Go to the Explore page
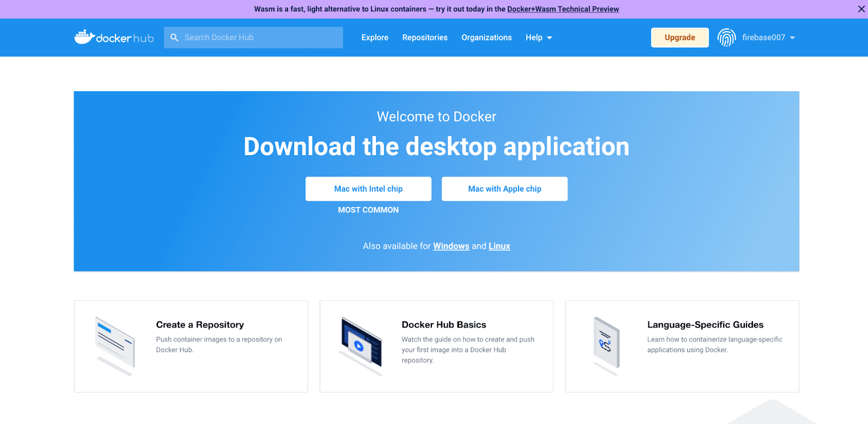 click(375, 37)
